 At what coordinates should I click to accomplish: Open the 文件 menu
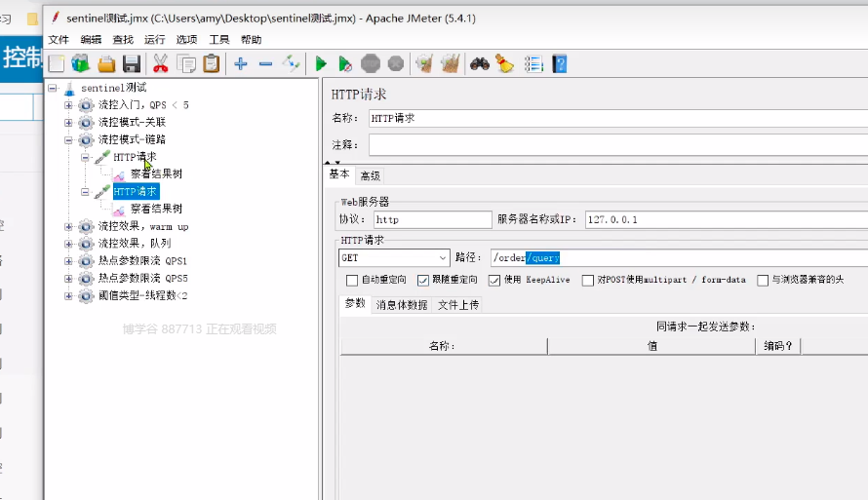[59, 40]
